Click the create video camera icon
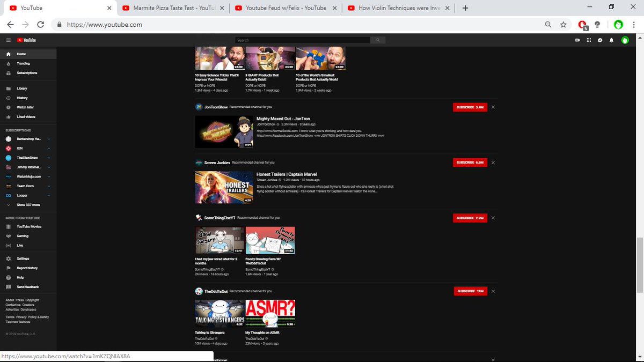Image resolution: width=644 pixels, height=362 pixels. click(577, 40)
